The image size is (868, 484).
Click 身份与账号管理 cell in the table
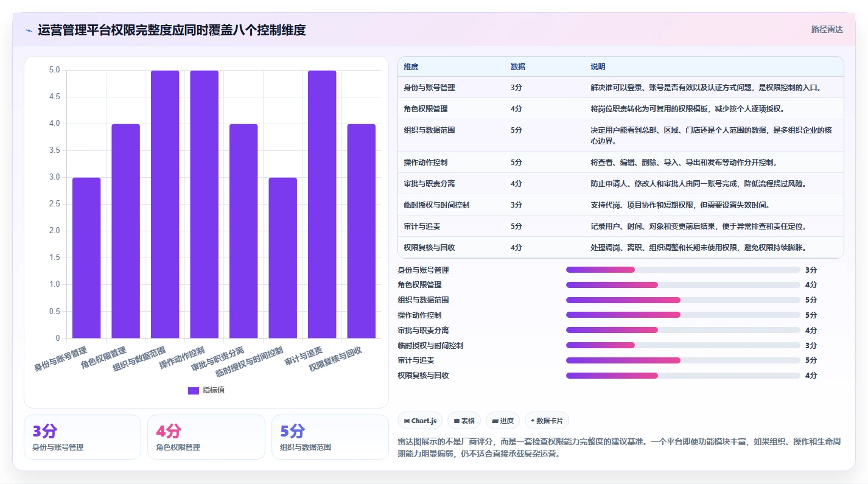[429, 88]
